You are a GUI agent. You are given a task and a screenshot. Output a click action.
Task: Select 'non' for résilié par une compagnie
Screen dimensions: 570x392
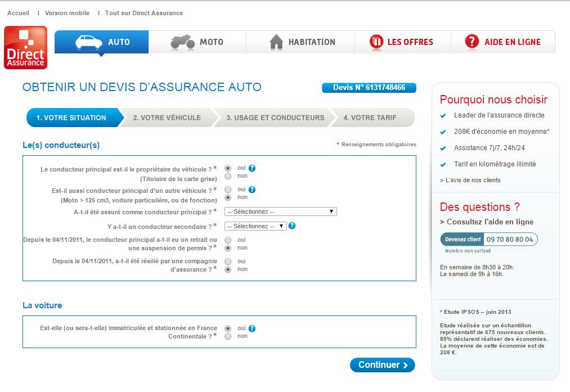(x=228, y=269)
